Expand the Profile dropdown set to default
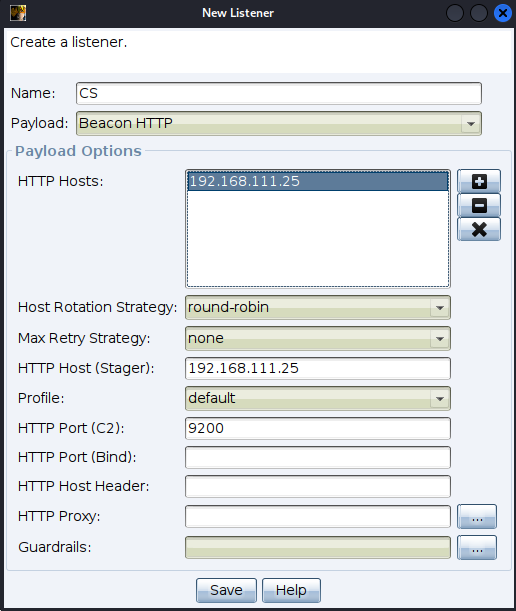 pyautogui.click(x=318, y=398)
